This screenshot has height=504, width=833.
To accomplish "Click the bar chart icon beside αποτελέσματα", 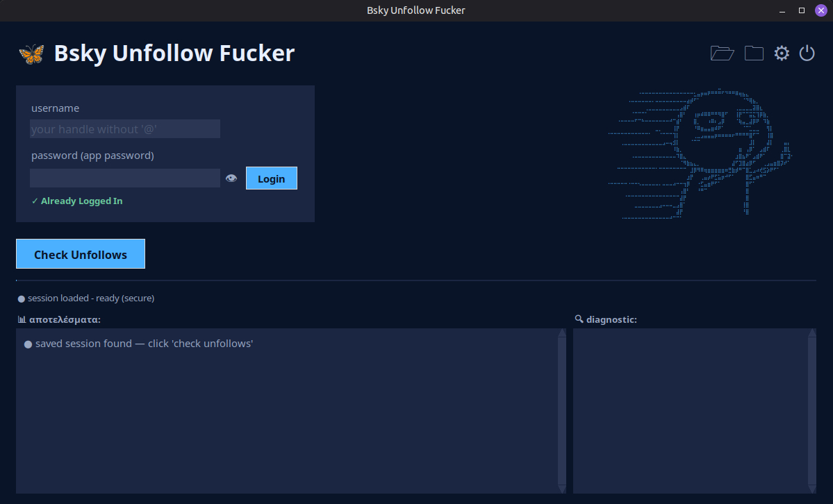I will click(x=22, y=319).
